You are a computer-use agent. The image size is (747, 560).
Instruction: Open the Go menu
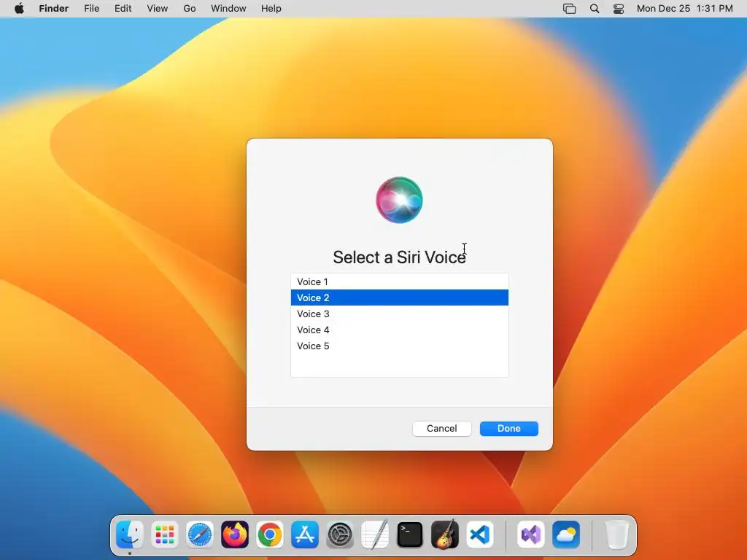click(190, 9)
